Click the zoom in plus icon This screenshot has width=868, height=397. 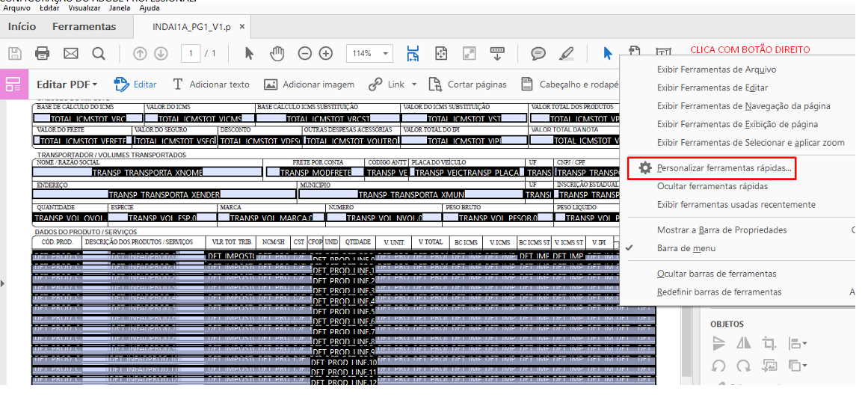pyautogui.click(x=326, y=53)
